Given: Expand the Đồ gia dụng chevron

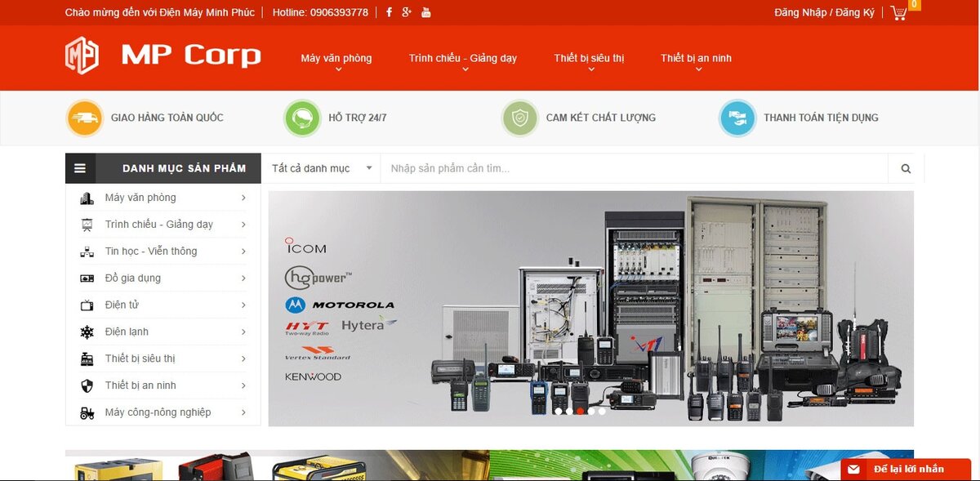Looking at the screenshot, I should (x=243, y=278).
